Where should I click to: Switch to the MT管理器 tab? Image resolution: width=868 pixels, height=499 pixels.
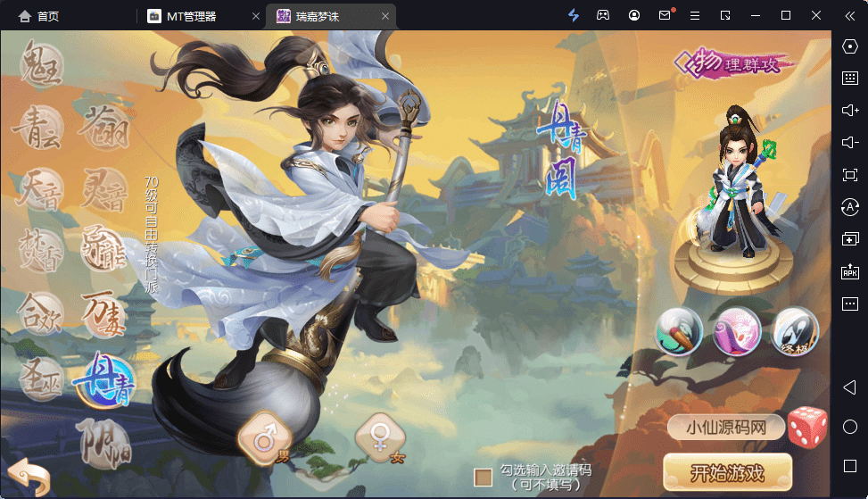coord(191,17)
